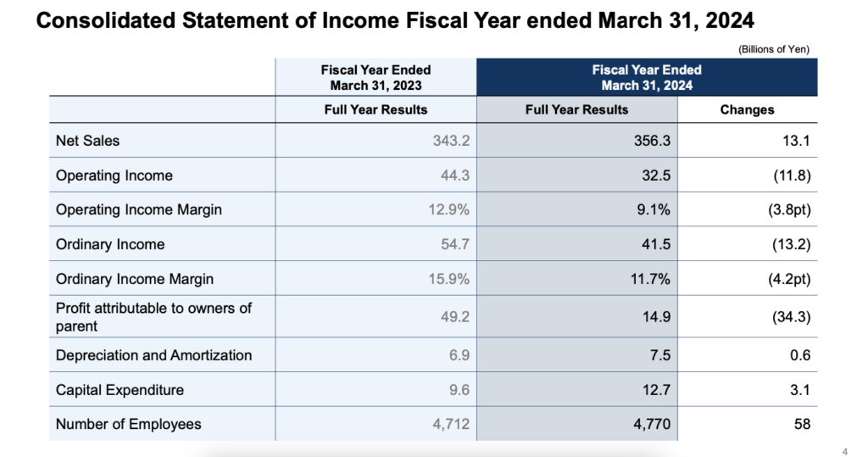Select the (11.8) Operating Income change
Screen dimensions: 868x457
click(789, 176)
